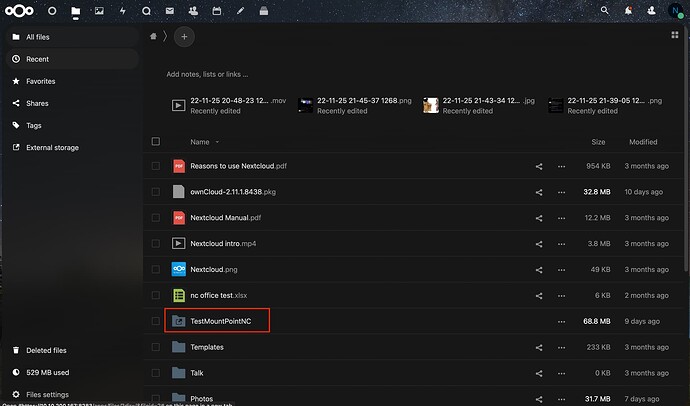The width and height of the screenshot is (690, 406).
Task: Open the Nextcloud logo home link
Action: (19, 11)
